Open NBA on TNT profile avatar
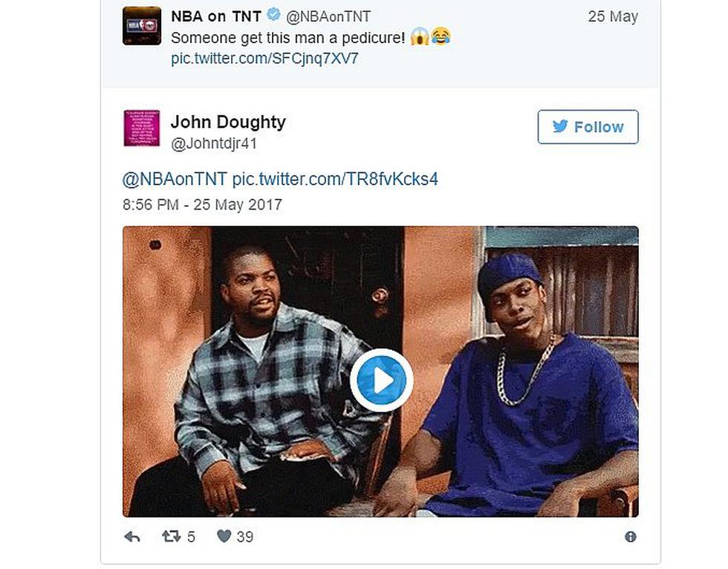728x569 pixels. pyautogui.click(x=142, y=26)
